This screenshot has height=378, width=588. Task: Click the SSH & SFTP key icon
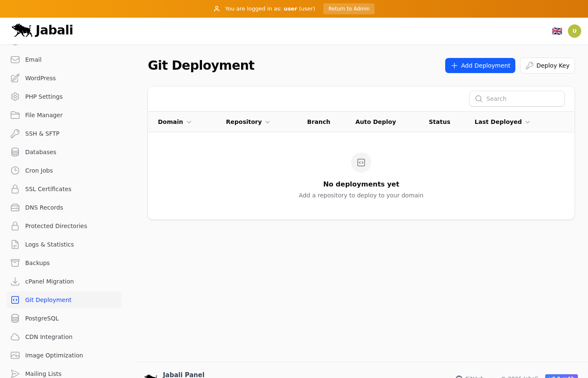15,134
